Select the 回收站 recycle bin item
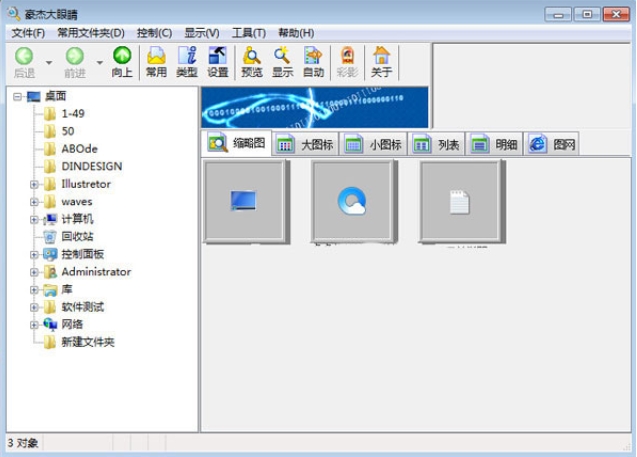The height and width of the screenshot is (457, 637). [77, 236]
